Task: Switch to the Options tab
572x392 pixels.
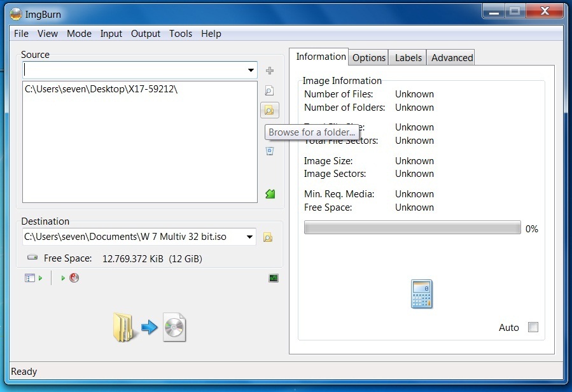Action: [x=369, y=58]
